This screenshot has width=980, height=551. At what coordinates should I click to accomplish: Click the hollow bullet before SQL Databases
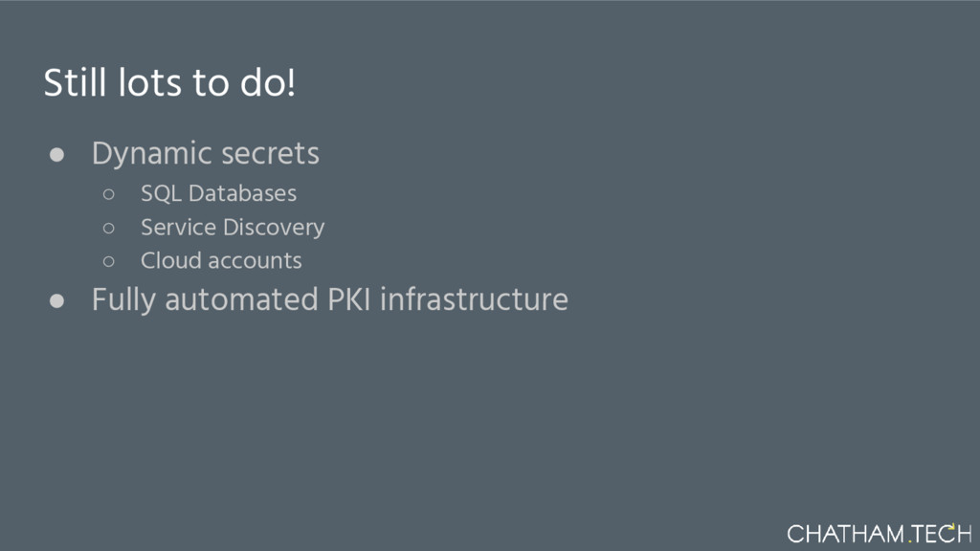click(109, 194)
